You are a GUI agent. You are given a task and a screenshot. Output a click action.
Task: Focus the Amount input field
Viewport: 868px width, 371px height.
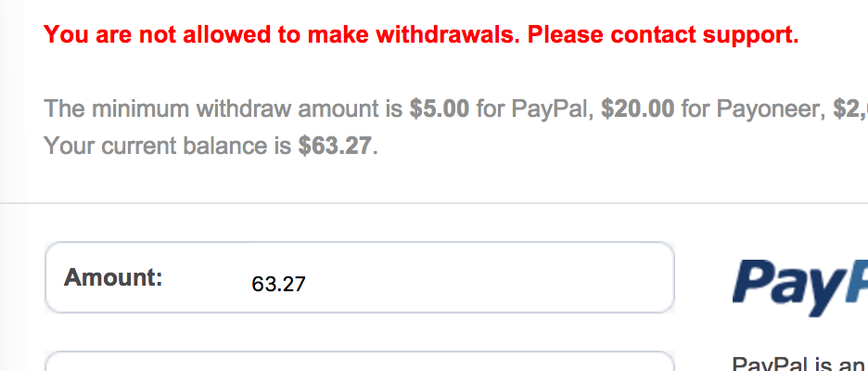tap(464, 278)
